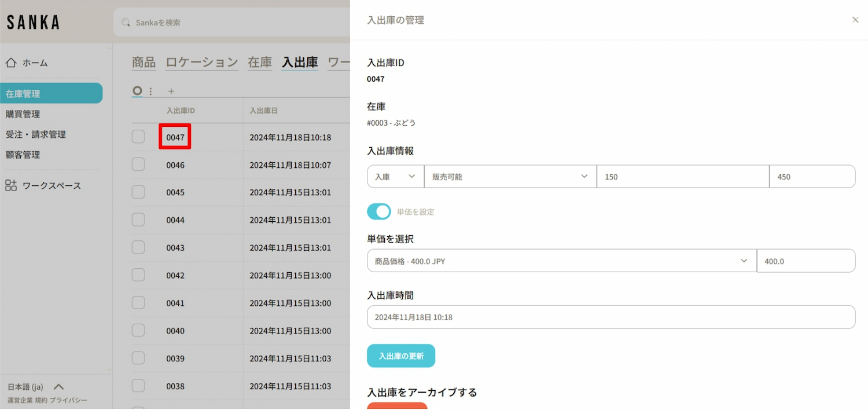
Task: Close the 入出庫の管理 panel
Action: coord(855,20)
